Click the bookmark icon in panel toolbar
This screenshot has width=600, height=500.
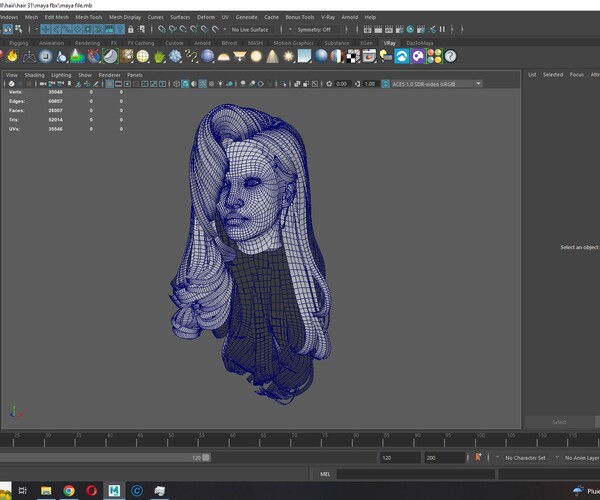[x=69, y=84]
